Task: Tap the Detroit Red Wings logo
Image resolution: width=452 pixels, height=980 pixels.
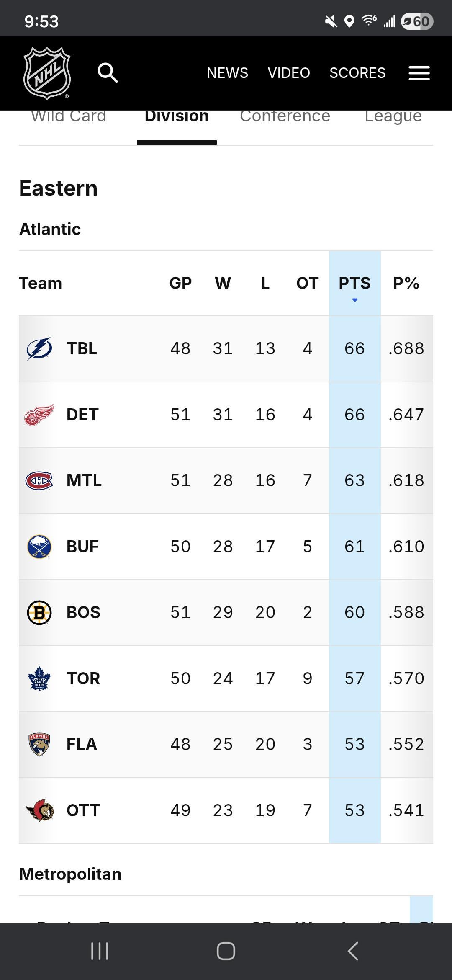Action: coord(39,415)
